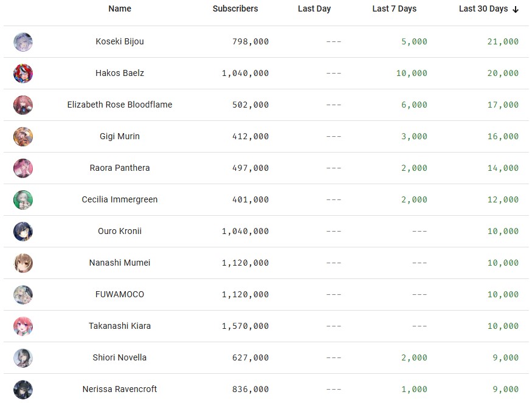532x403 pixels.
Task: Open Cecilia Immergreen's avatar icon
Action: 23,200
